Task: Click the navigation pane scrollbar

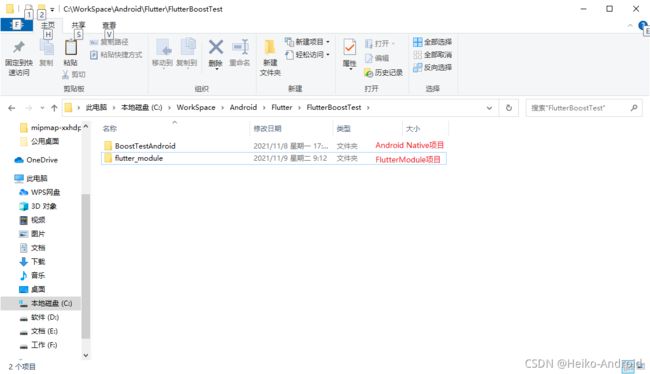Action: coord(86,265)
